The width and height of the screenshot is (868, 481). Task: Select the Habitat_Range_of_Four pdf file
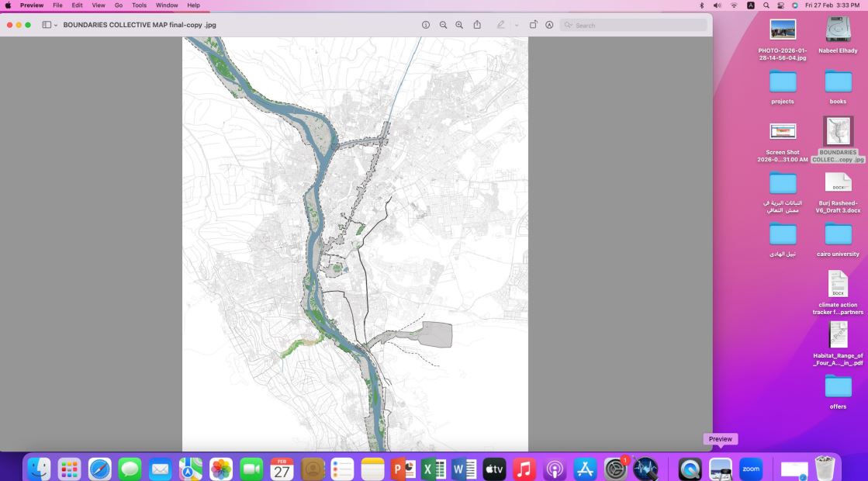pos(838,343)
